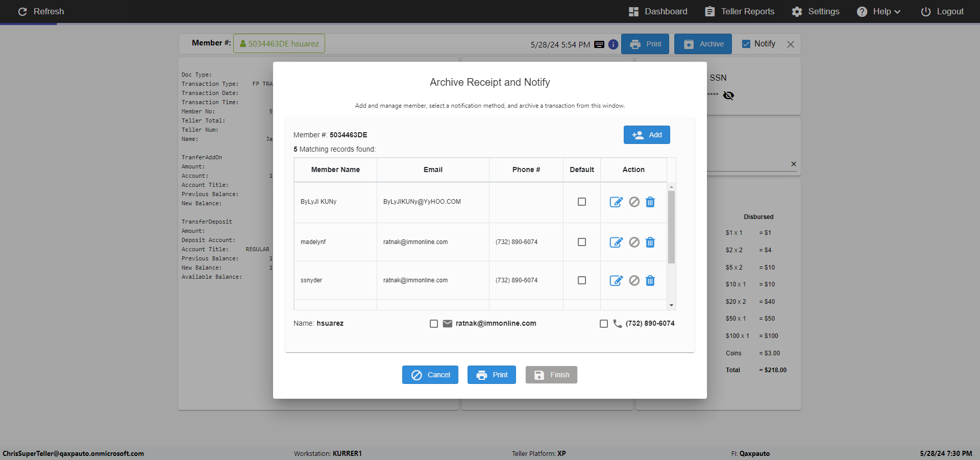The image size is (980, 460).
Task: Disable the ByLyJl KUNy member record
Action: (x=634, y=202)
